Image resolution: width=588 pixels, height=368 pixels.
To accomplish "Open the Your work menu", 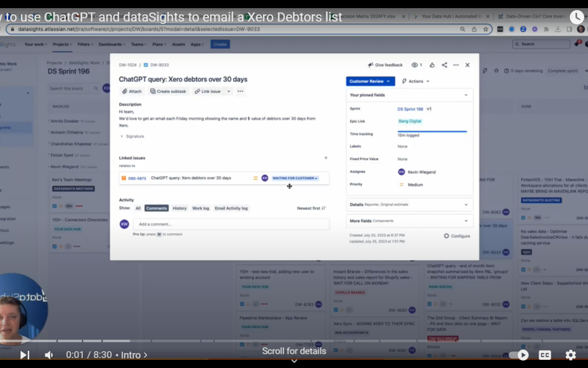I will [x=35, y=44].
